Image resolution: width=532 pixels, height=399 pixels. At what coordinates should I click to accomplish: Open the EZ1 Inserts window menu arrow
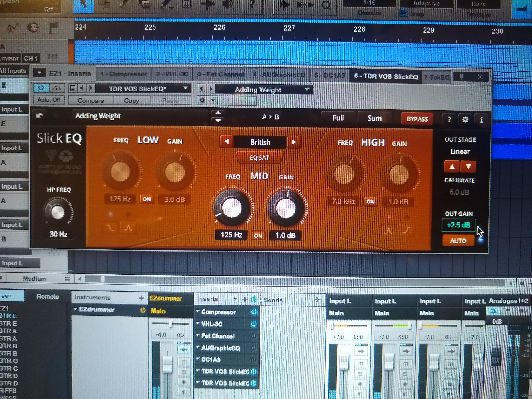(x=39, y=73)
